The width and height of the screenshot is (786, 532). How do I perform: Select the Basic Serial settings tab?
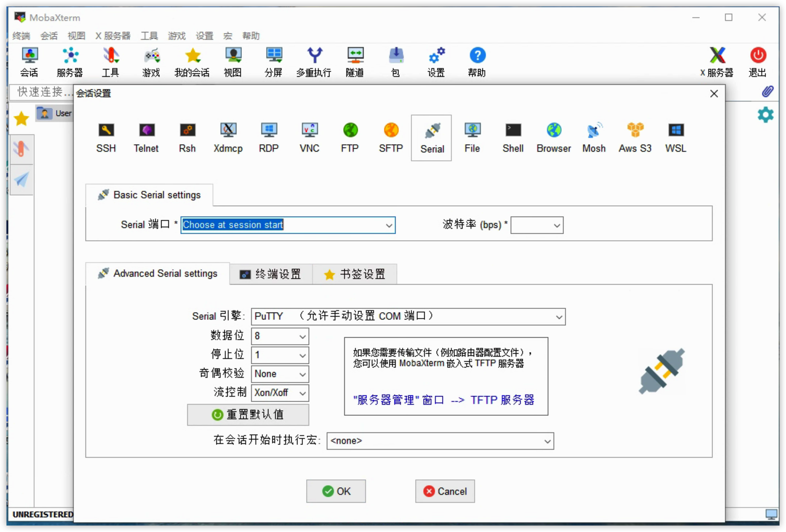(x=149, y=195)
